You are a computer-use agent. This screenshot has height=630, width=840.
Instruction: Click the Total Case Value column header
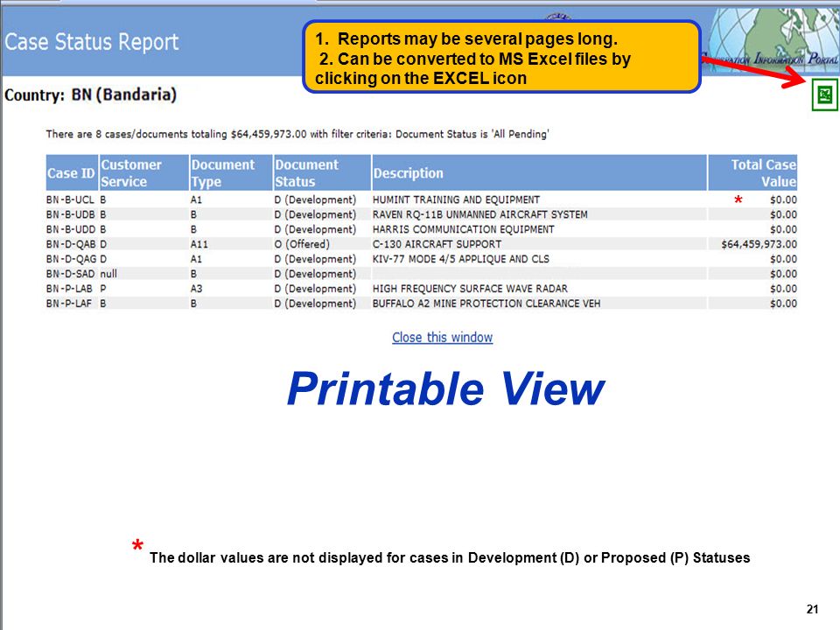pos(752,173)
